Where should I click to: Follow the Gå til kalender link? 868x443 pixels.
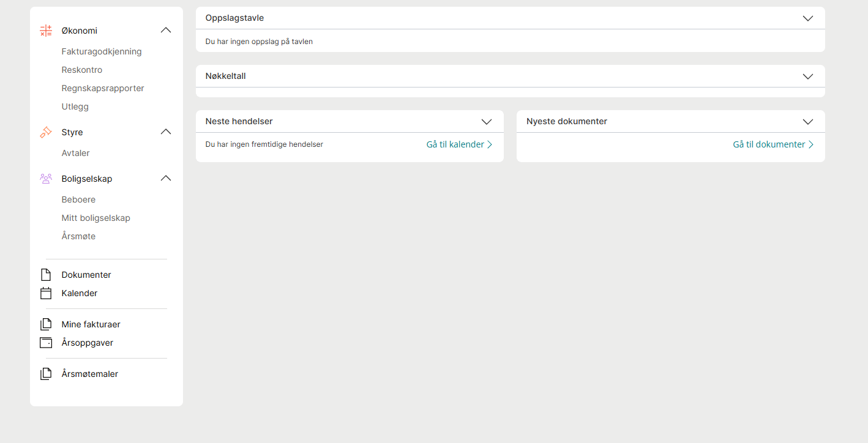coord(459,144)
